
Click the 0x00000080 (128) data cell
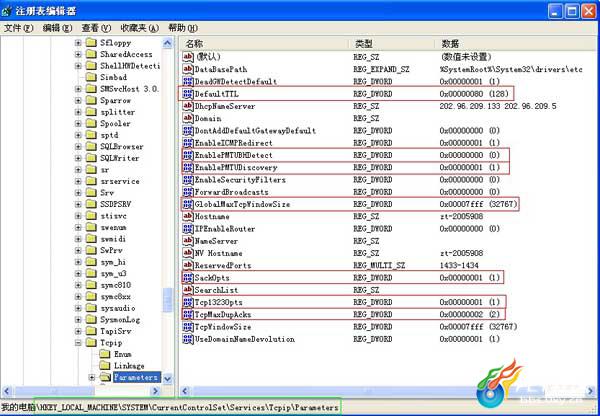click(x=472, y=94)
